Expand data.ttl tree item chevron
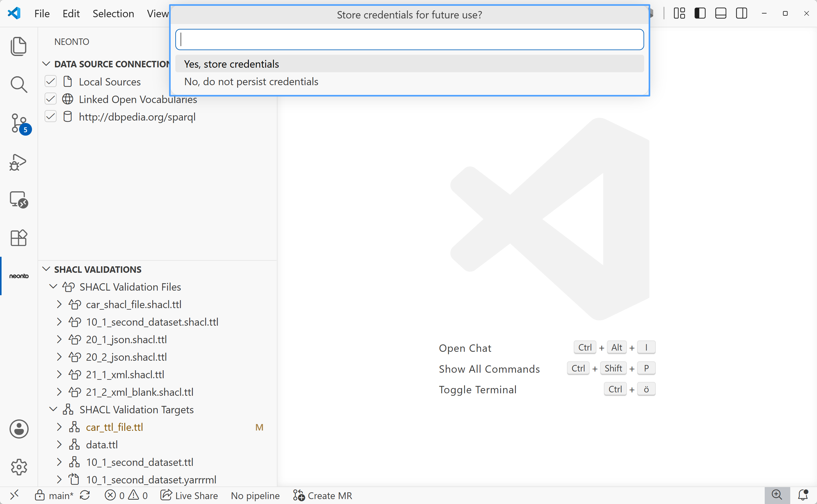The width and height of the screenshot is (817, 504). [59, 444]
